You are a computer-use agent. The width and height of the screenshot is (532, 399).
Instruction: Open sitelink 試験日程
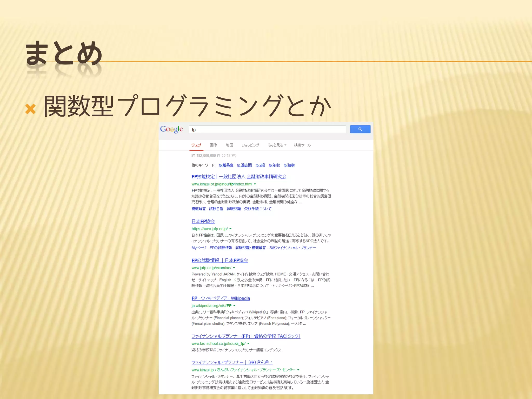point(216,209)
